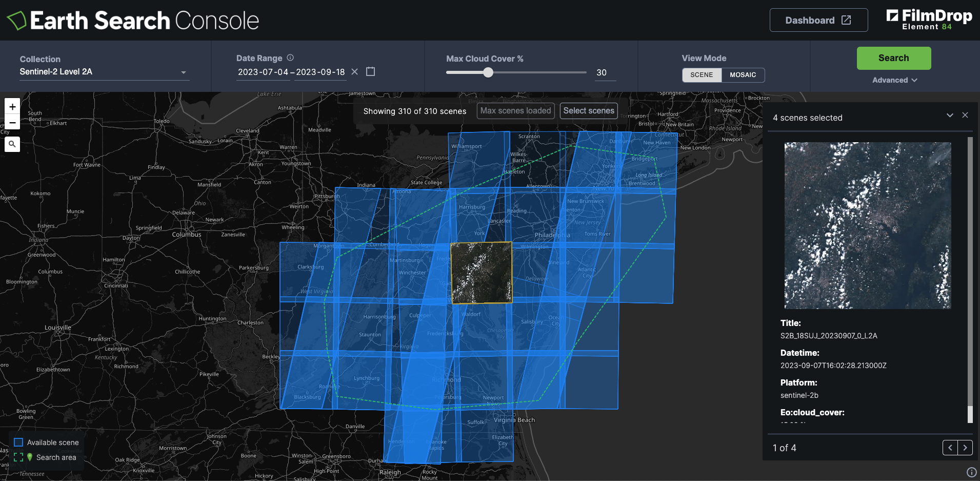
Task: Open the map location search magnifier
Action: tap(12, 144)
